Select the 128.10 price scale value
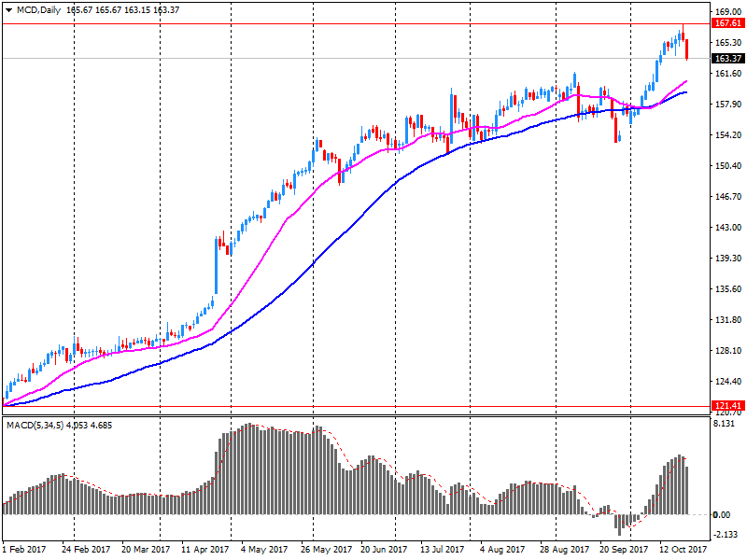 tap(728, 350)
